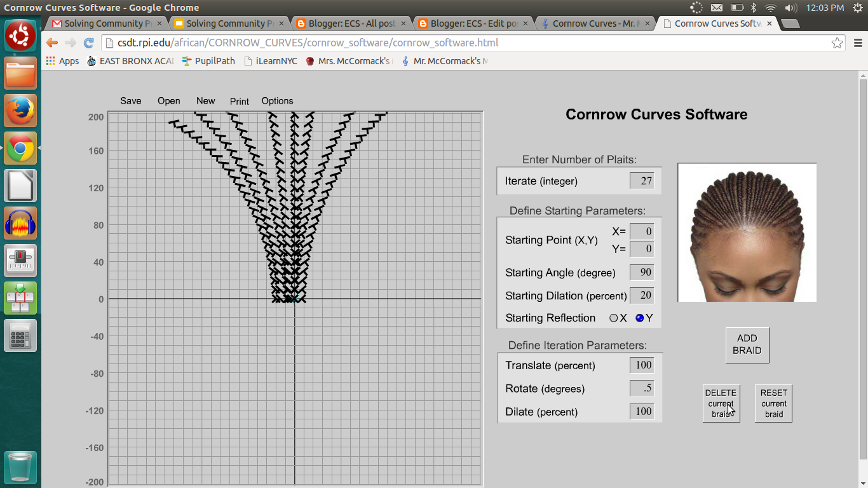This screenshot has width=868, height=488.
Task: Open Audacity from the dock
Action: coord(20,223)
